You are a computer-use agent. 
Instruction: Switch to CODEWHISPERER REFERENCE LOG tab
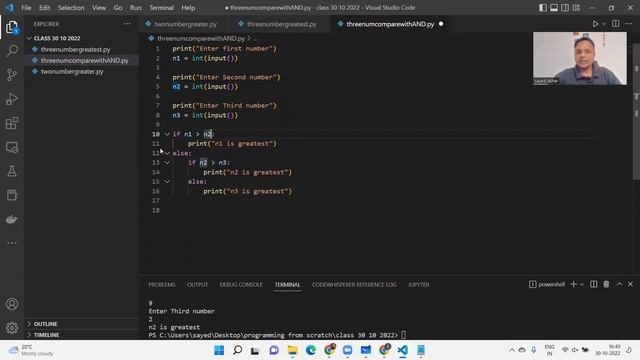click(x=354, y=284)
